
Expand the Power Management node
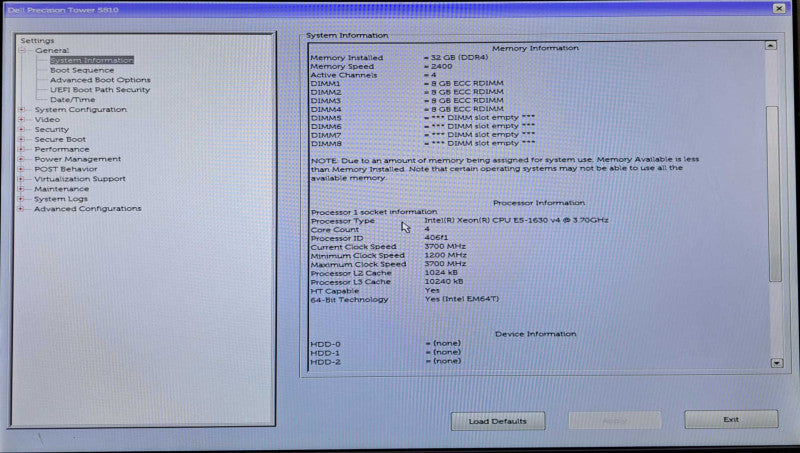(x=22, y=159)
